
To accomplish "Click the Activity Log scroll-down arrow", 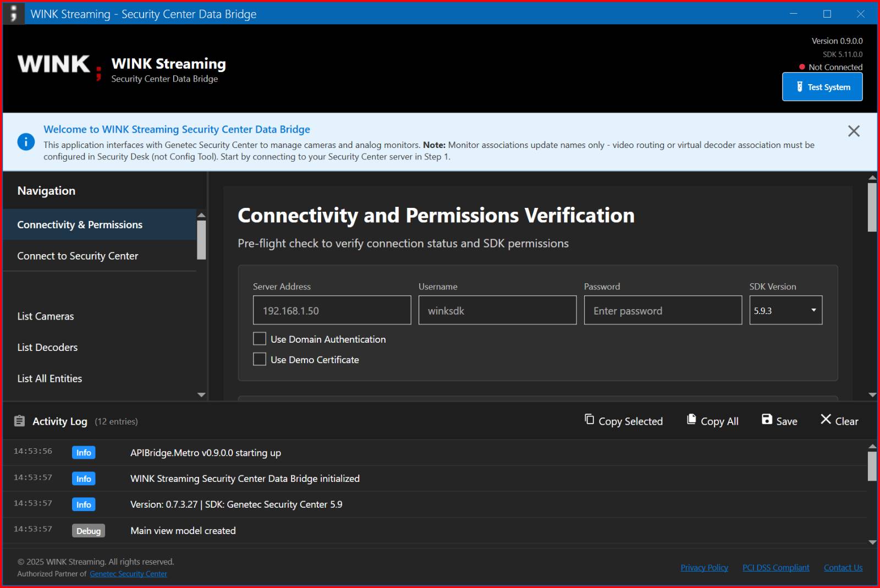I will [x=872, y=542].
